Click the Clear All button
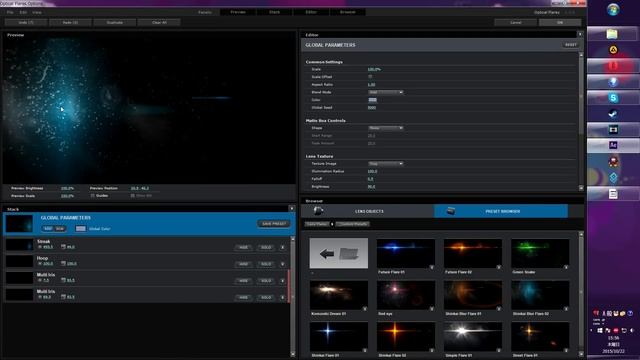Viewport: 640px width, 360px height. click(159, 22)
